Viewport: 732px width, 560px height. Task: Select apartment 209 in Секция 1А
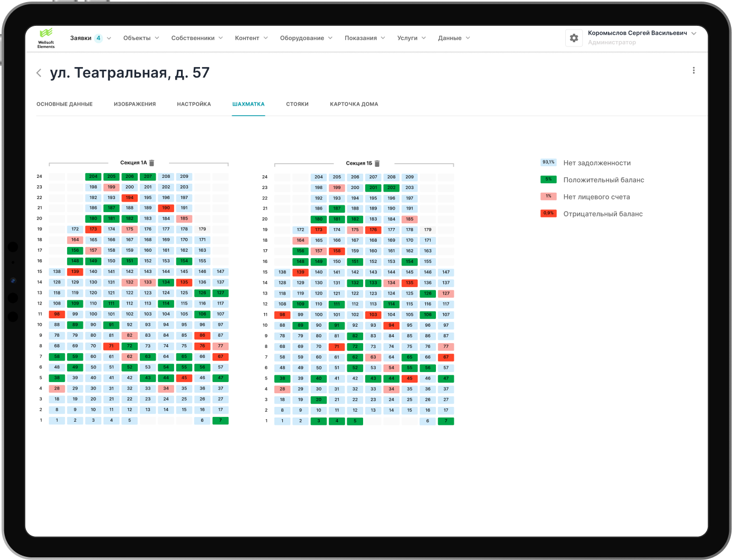click(x=184, y=177)
